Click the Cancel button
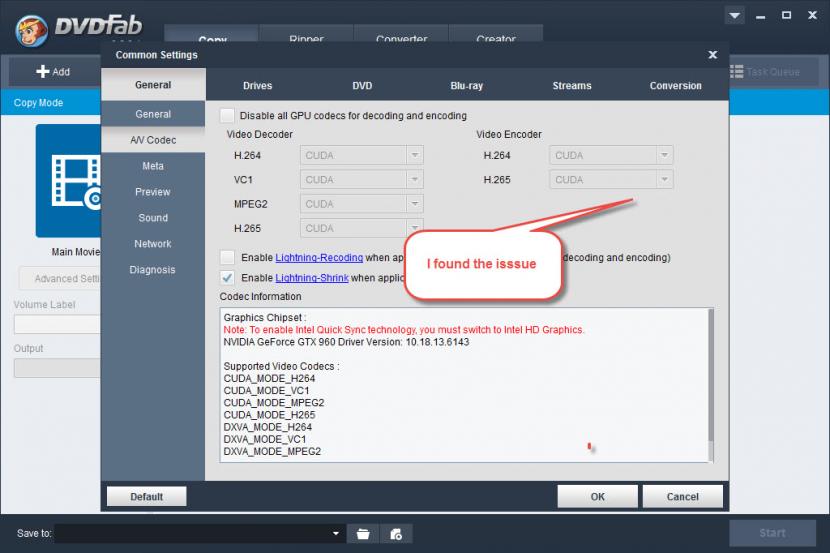Image resolution: width=830 pixels, height=553 pixels. tap(683, 496)
